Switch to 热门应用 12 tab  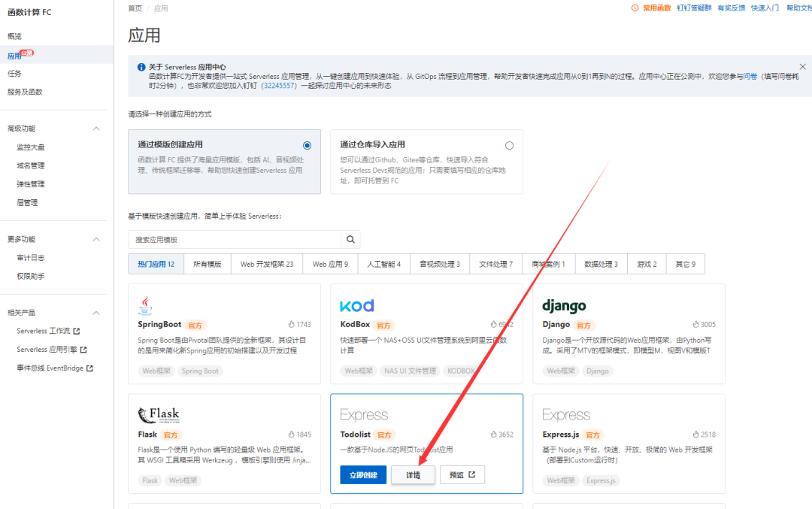pos(156,264)
